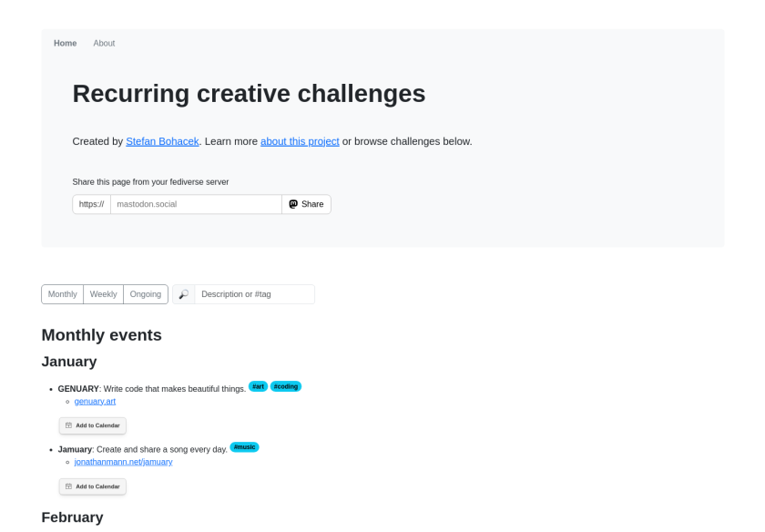The width and height of the screenshot is (765, 532).
Task: Visit the genuary.art link
Action: pos(95,401)
